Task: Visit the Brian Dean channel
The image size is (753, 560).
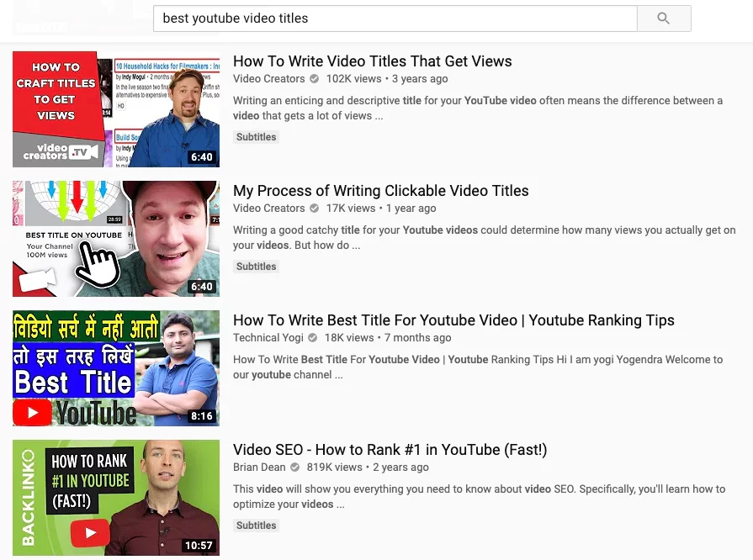Action: point(259,467)
